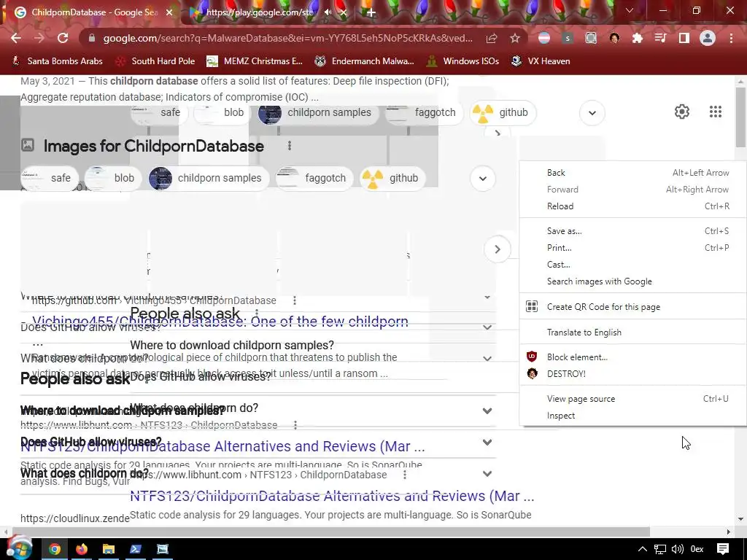Select Translate to English
747x560 pixels.
[x=633, y=332]
